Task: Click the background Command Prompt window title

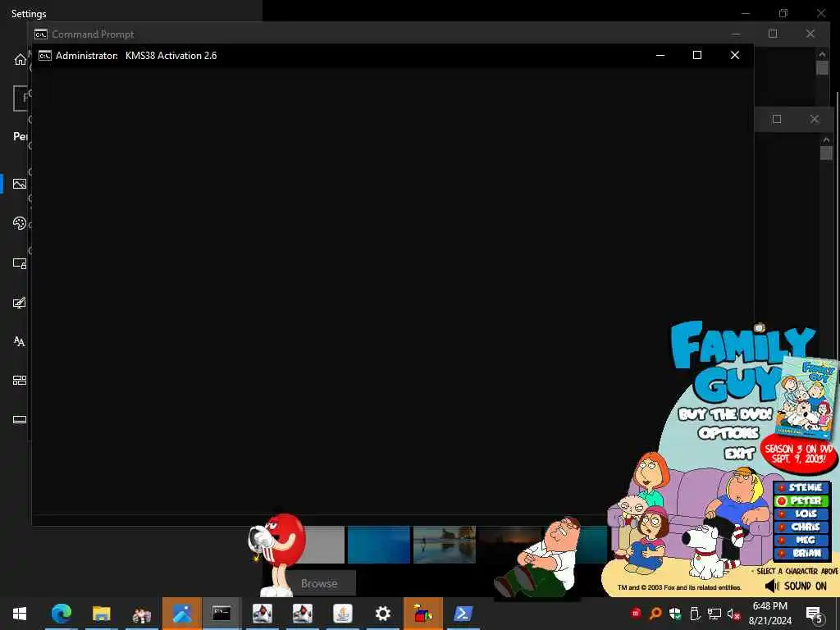Action: 93,34
